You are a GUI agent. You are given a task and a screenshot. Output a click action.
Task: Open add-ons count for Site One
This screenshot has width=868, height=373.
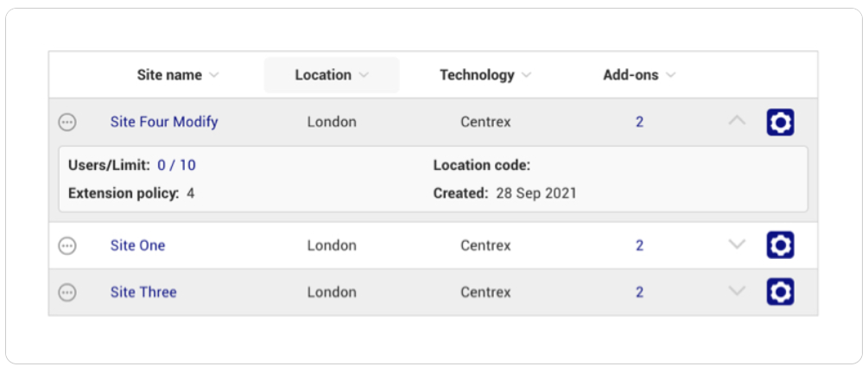coord(639,245)
